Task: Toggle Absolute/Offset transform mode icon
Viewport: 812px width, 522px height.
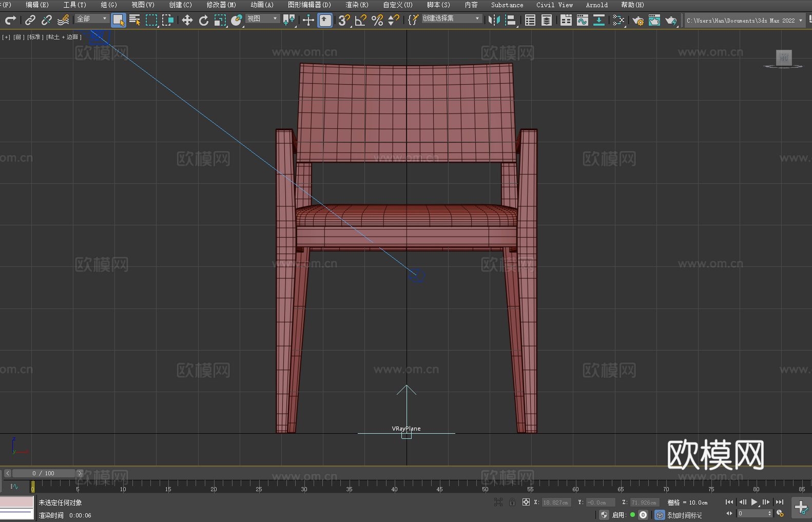Action: pyautogui.click(x=526, y=502)
